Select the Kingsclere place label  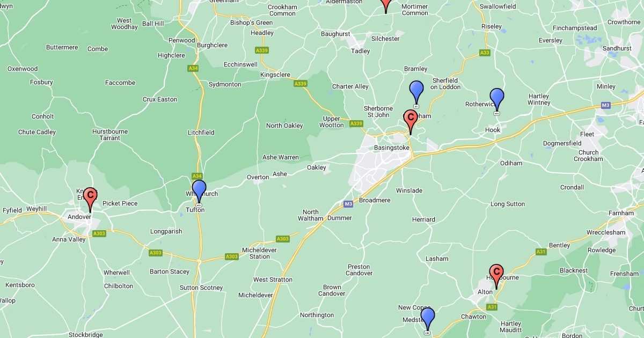click(275, 75)
